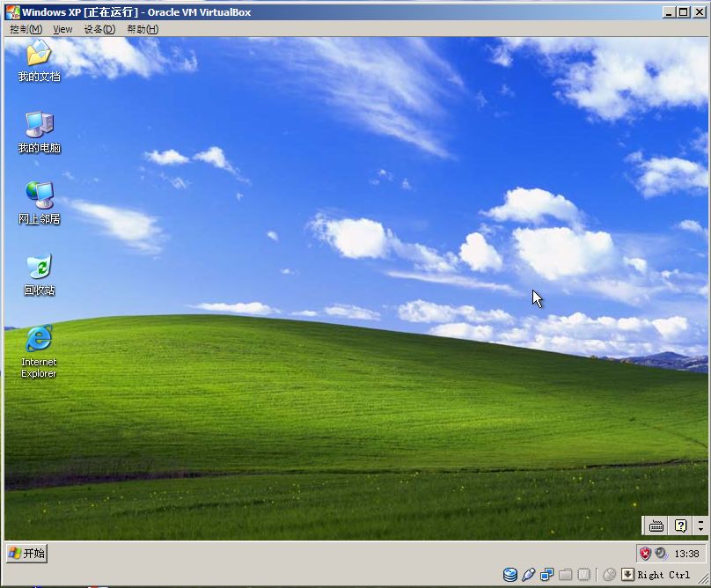Select the 网上邻居 desktop icon
The image size is (711, 588).
pyautogui.click(x=39, y=203)
